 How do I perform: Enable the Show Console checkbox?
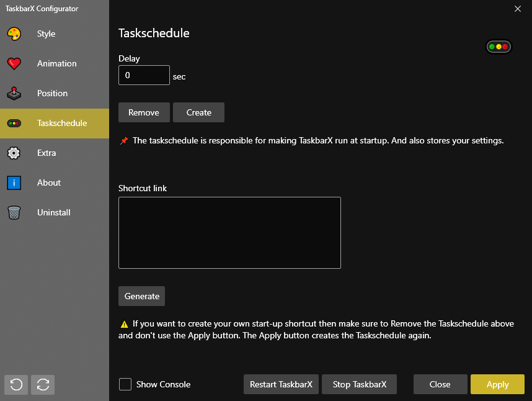tap(125, 384)
